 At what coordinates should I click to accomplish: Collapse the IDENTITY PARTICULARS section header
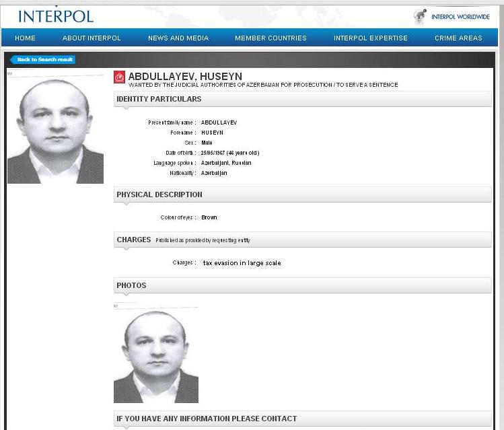[x=302, y=99]
